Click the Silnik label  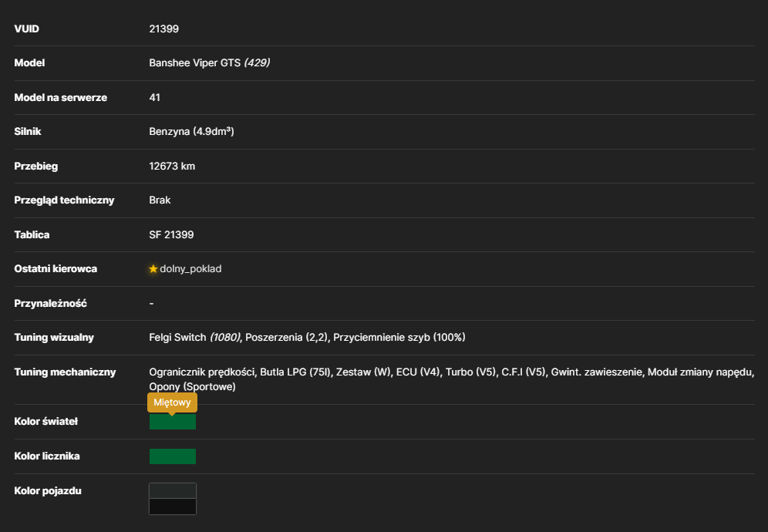28,131
